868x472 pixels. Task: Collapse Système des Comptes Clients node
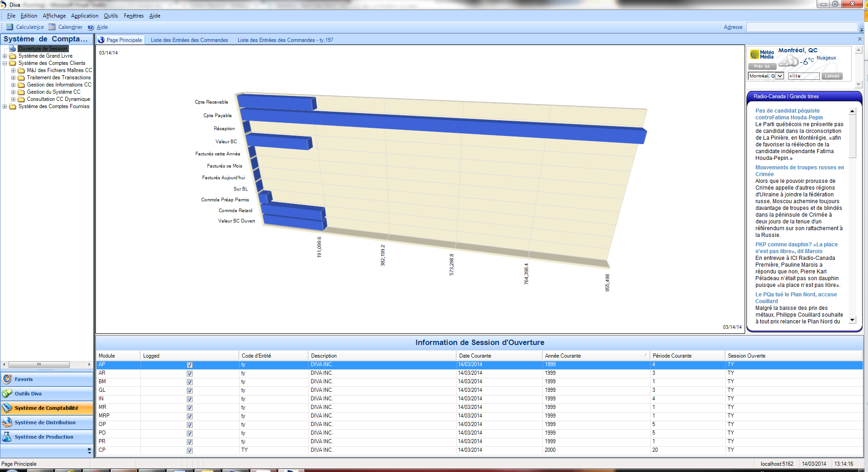[5, 64]
